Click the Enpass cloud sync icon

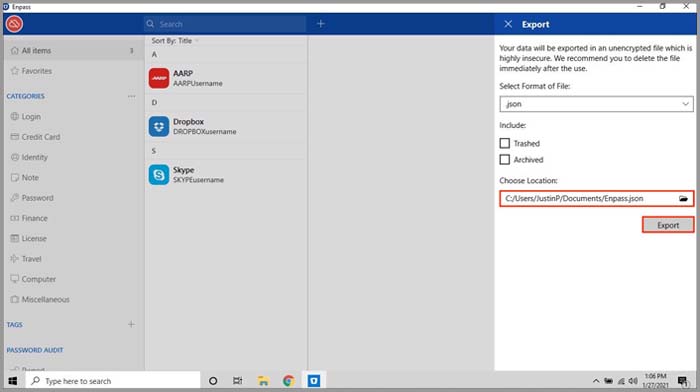pos(14,24)
